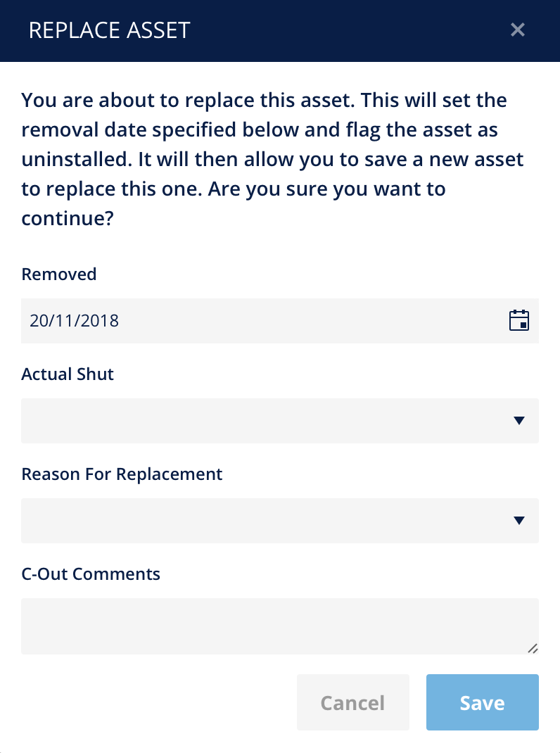The height and width of the screenshot is (753, 560).
Task: Click the C-Out Comments label
Action: (x=91, y=574)
